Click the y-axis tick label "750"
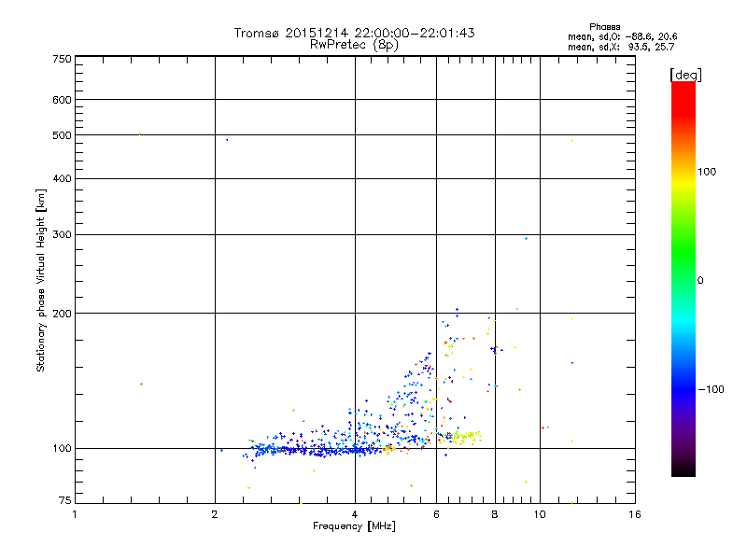Image resolution: width=747 pixels, height=560 pixels. pyautogui.click(x=62, y=59)
